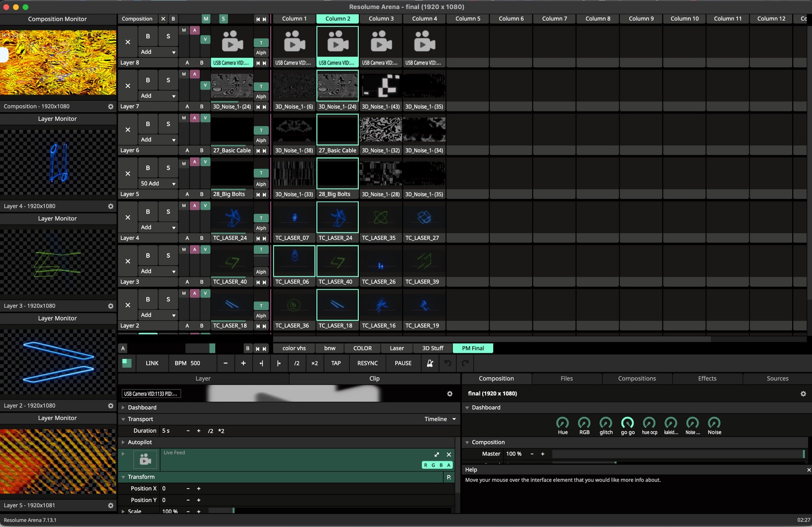
Task: Eject all clips via Composition X button
Action: pyautogui.click(x=163, y=19)
